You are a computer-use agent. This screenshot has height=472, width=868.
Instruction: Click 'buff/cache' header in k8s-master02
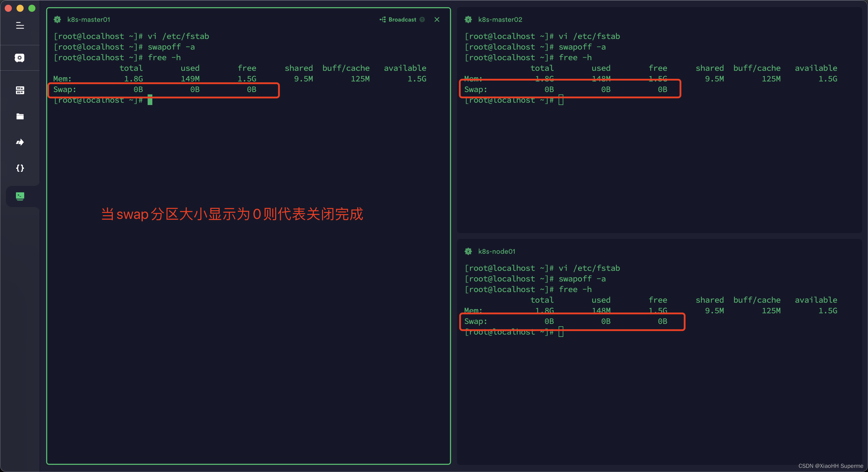point(757,68)
